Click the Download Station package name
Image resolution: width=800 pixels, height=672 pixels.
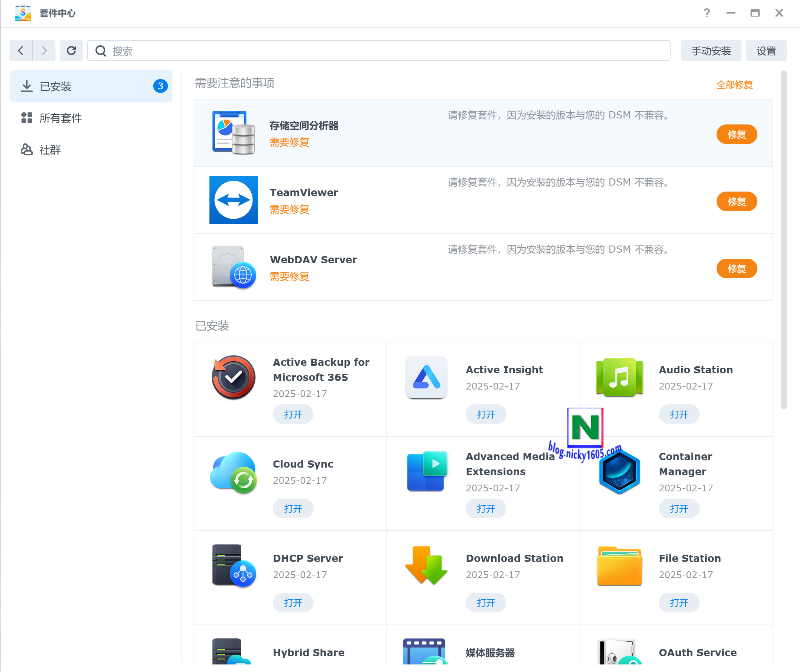click(514, 558)
